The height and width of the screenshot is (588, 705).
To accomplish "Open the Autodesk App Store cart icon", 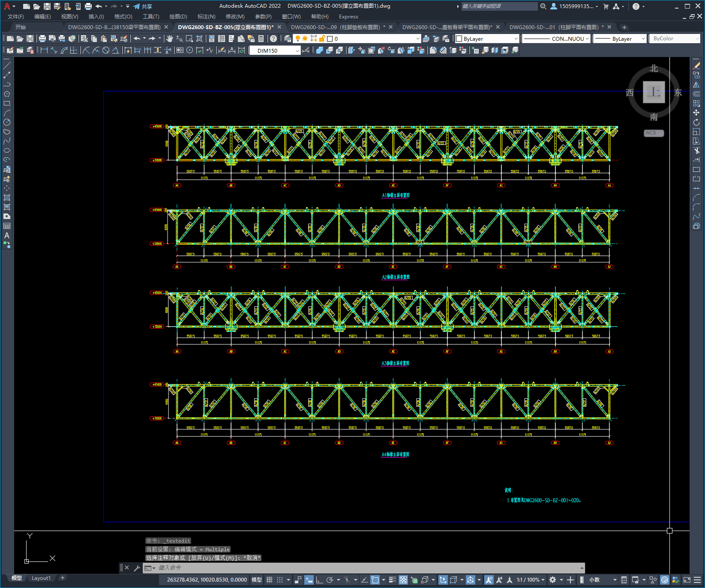I will pos(606,6).
